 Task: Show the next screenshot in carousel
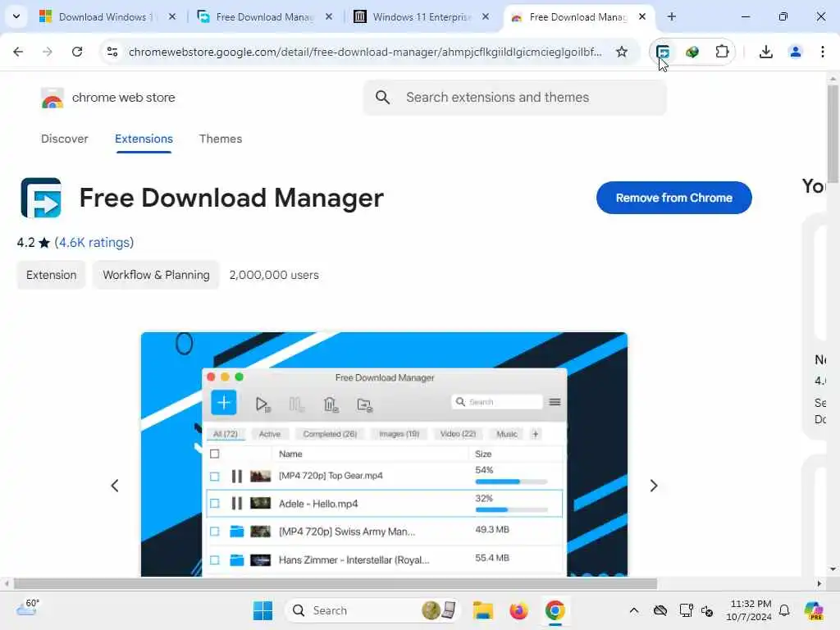[x=654, y=486]
